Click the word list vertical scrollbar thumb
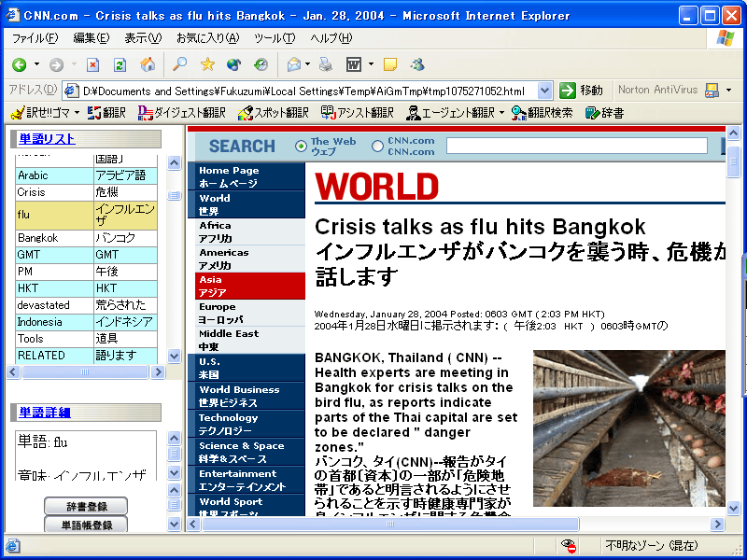 [x=175, y=195]
